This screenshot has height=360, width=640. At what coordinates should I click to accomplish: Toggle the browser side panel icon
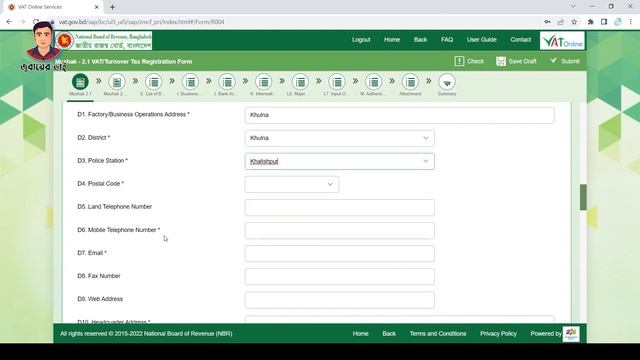point(604,22)
